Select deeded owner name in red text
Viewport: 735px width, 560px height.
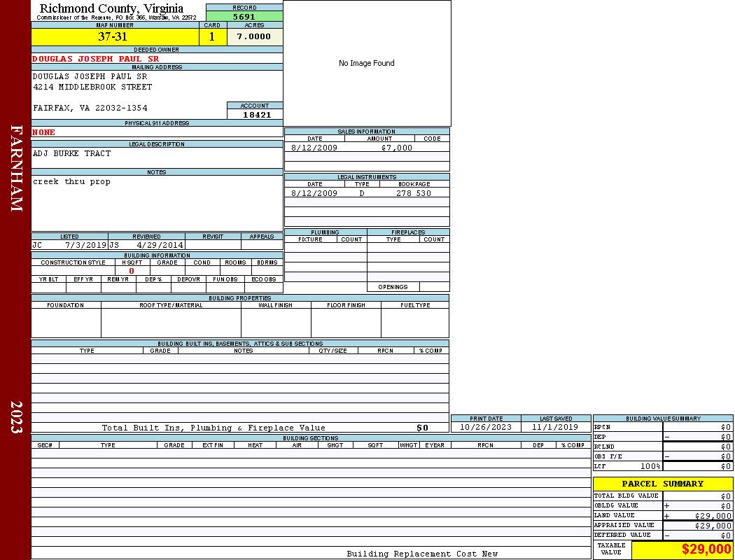[95, 59]
